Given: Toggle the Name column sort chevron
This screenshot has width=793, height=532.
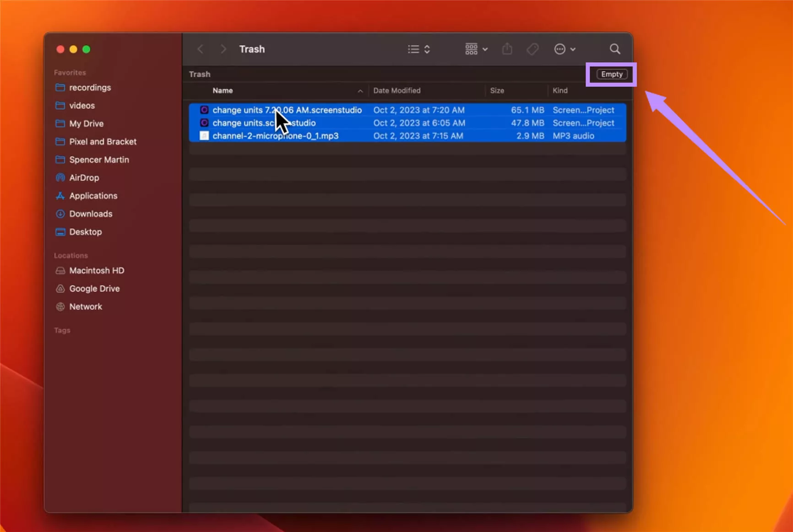Looking at the screenshot, I should point(360,91).
